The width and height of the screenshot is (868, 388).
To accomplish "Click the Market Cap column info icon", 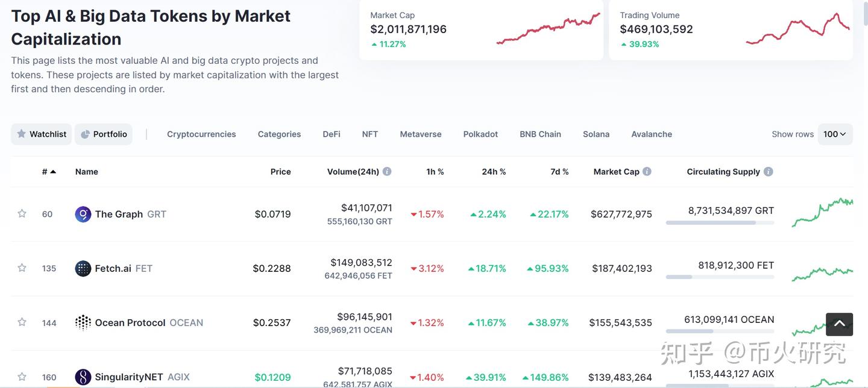I will 647,172.
